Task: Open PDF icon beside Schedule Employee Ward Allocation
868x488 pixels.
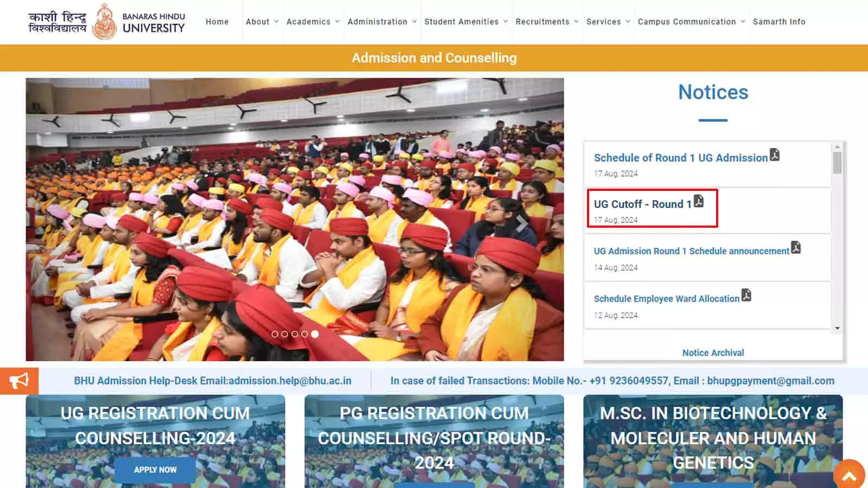Action: point(746,296)
